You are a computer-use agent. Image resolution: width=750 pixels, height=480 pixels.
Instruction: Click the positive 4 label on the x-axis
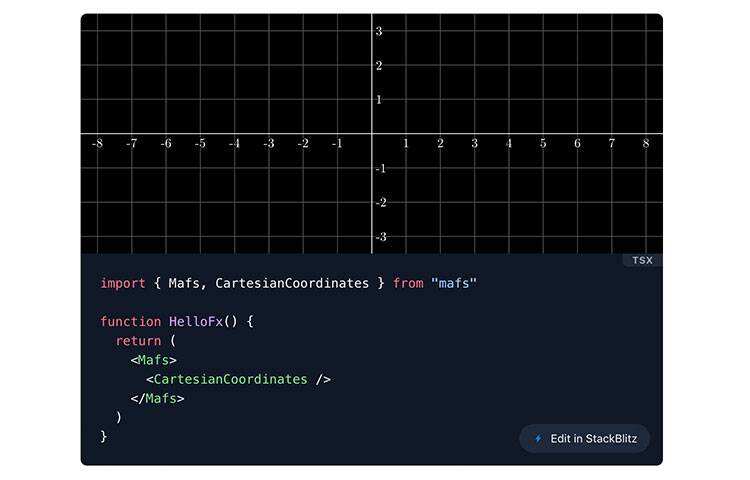tap(509, 144)
